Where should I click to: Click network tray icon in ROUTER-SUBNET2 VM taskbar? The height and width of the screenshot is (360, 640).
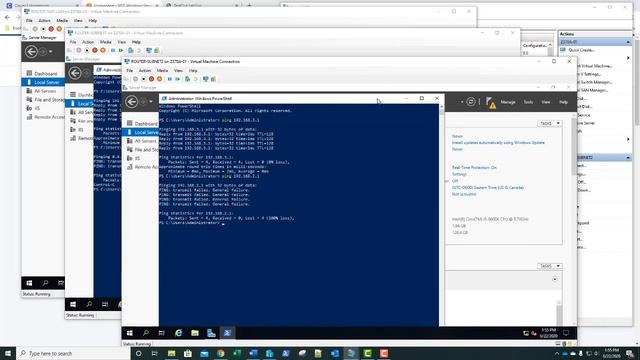pyautogui.click(x=526, y=333)
